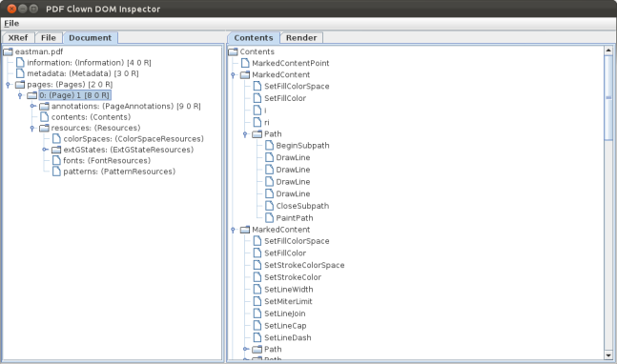Image resolution: width=617 pixels, height=364 pixels.
Task: Collapse the resources node
Action: pyautogui.click(x=32, y=129)
